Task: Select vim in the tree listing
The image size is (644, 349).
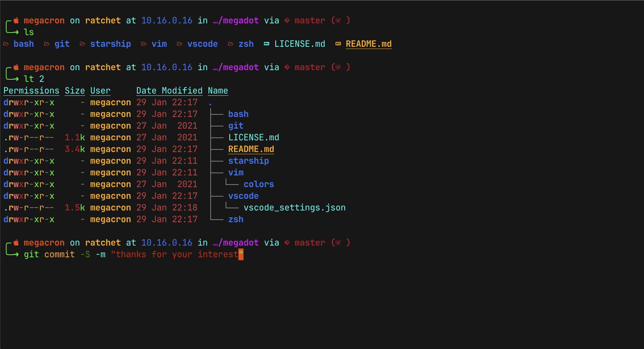Action: click(236, 172)
